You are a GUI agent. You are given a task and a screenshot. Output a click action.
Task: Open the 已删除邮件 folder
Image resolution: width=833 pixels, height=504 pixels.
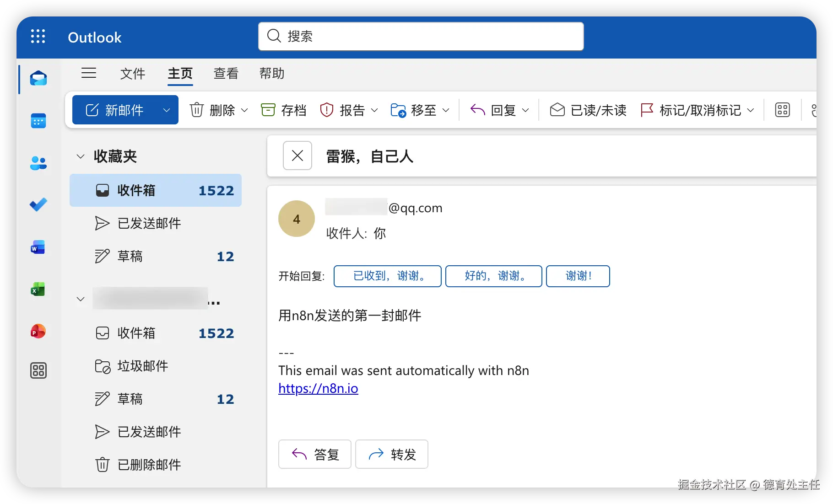(x=156, y=465)
